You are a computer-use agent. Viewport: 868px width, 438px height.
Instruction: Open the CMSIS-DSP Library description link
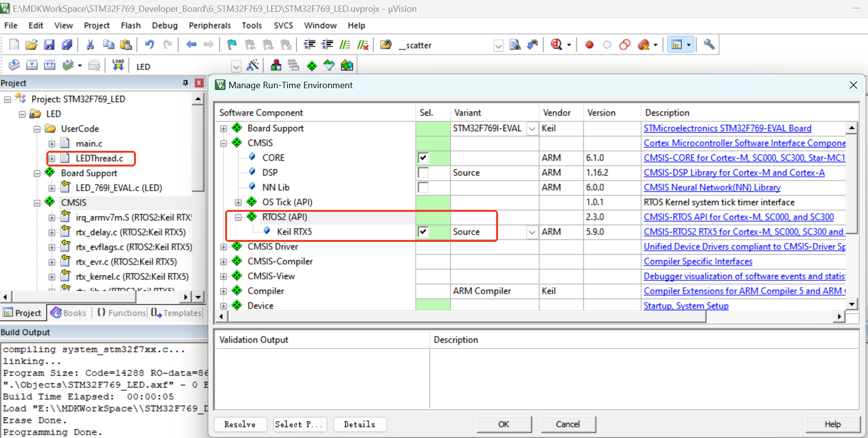point(734,172)
